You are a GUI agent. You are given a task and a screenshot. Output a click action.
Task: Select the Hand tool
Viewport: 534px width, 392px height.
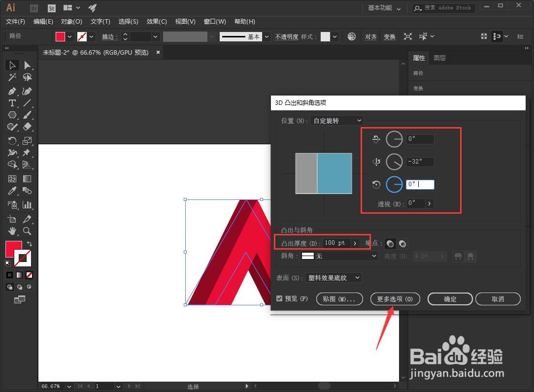(12, 231)
